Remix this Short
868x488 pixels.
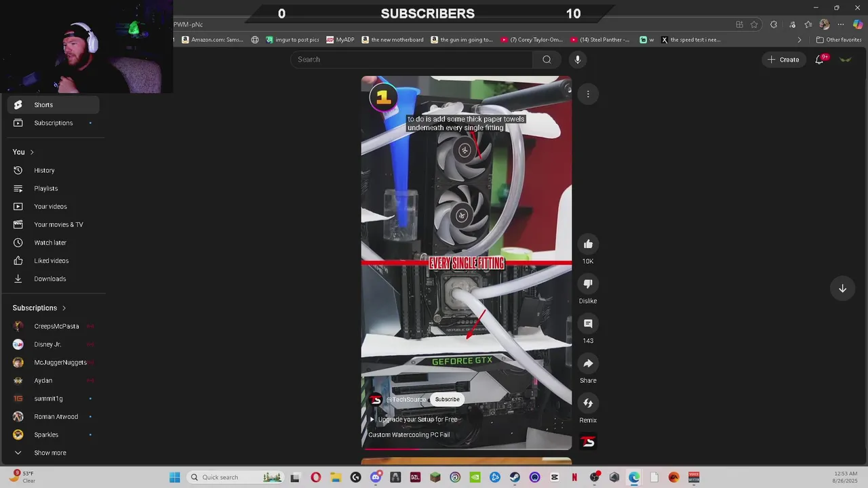point(588,403)
